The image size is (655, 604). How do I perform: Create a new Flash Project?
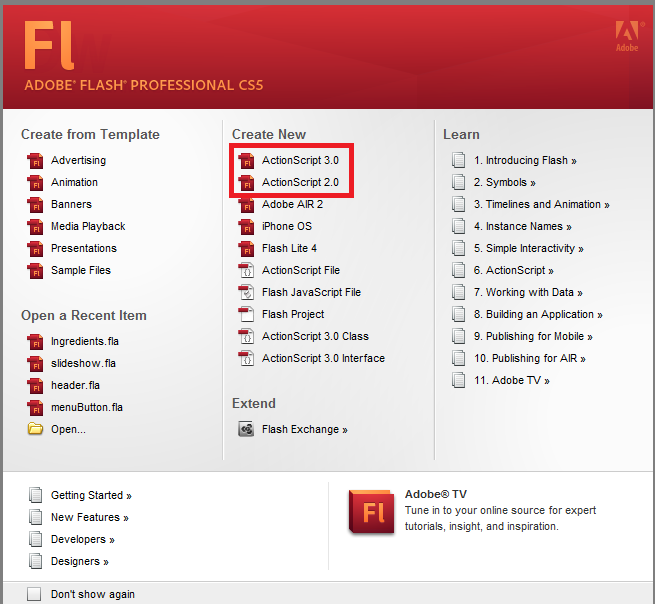point(293,314)
